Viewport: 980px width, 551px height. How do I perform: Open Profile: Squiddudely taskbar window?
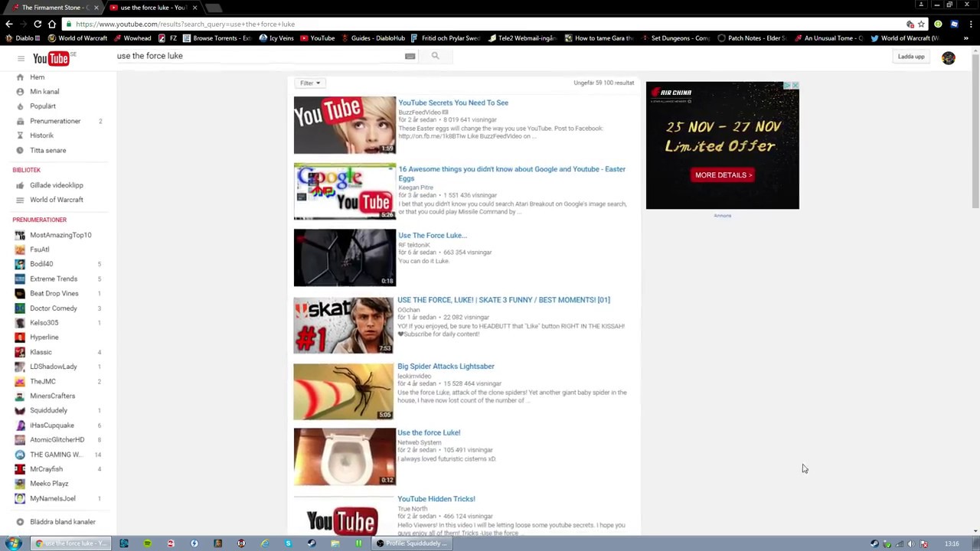click(411, 543)
